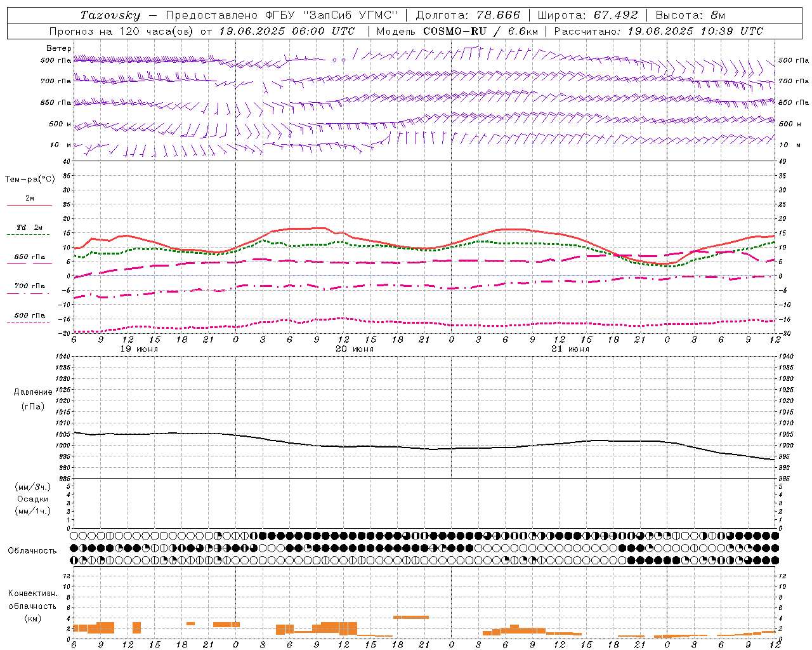The height and width of the screenshot is (650, 812).
Task: Select the computed time "19.06.2025 10:39 UTC"
Action: [695, 31]
